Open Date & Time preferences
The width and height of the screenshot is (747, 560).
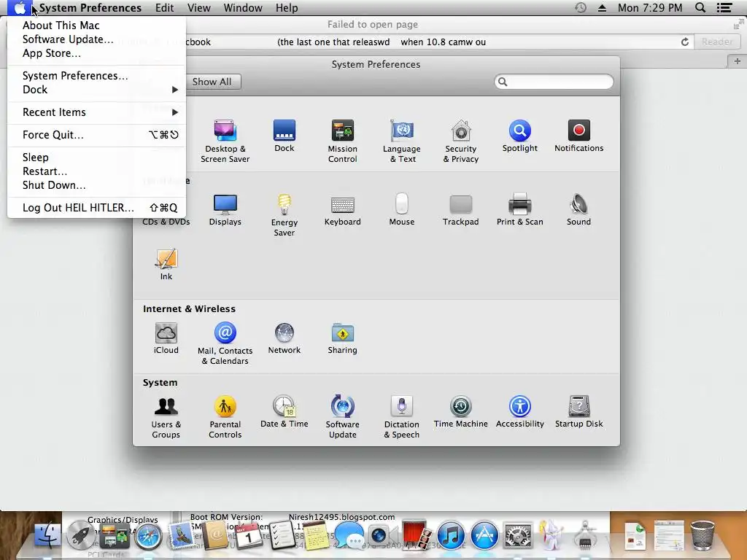coord(284,411)
